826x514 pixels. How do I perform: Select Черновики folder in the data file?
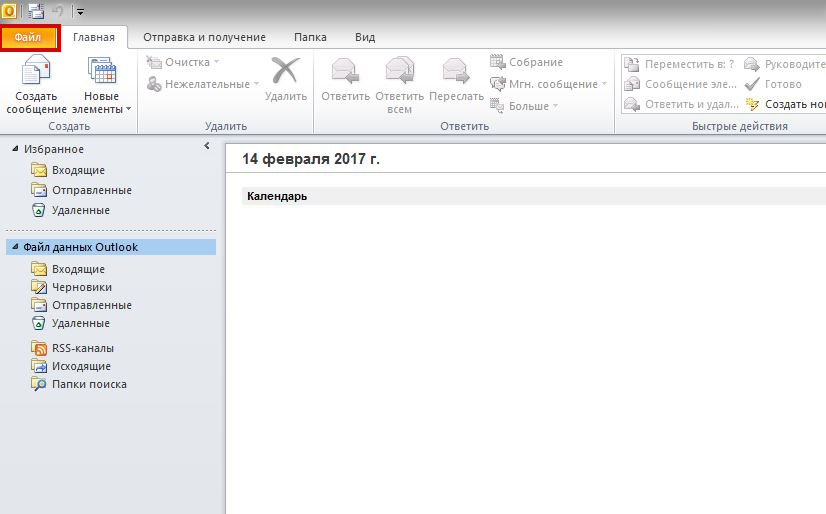82,287
